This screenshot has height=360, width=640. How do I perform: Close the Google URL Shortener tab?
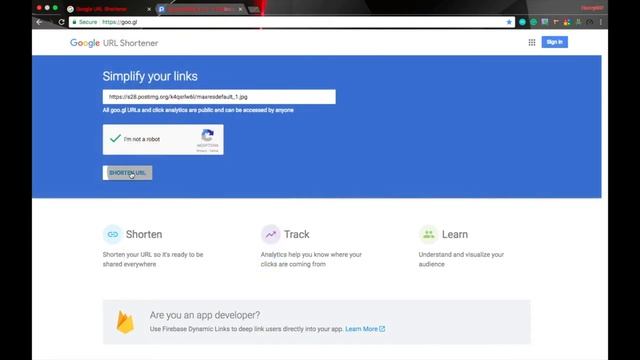(x=149, y=9)
